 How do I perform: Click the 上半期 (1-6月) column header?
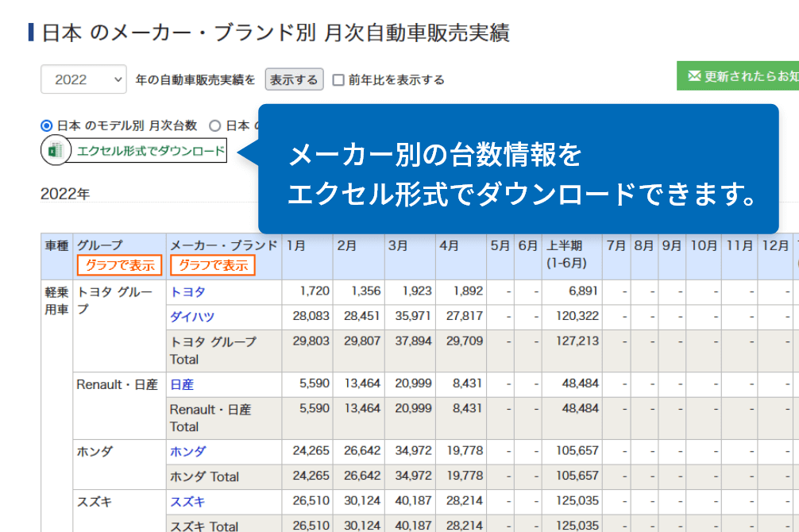572,256
